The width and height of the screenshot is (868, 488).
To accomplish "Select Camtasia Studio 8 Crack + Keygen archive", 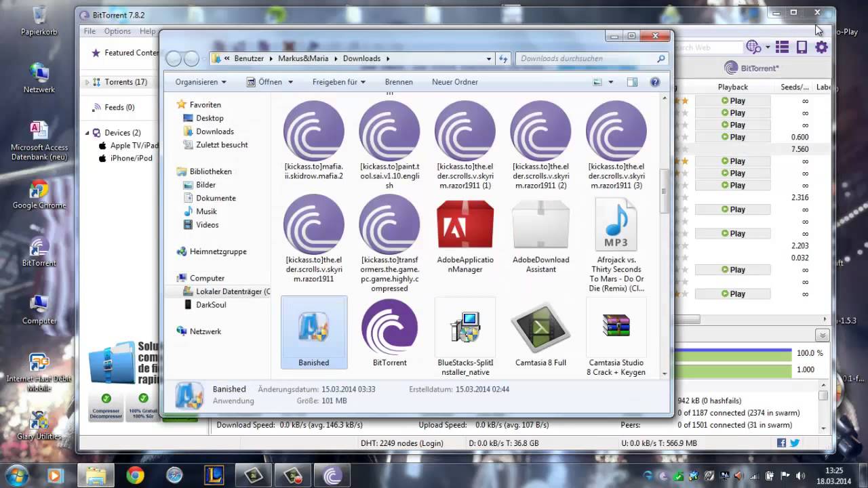I will tap(616, 337).
